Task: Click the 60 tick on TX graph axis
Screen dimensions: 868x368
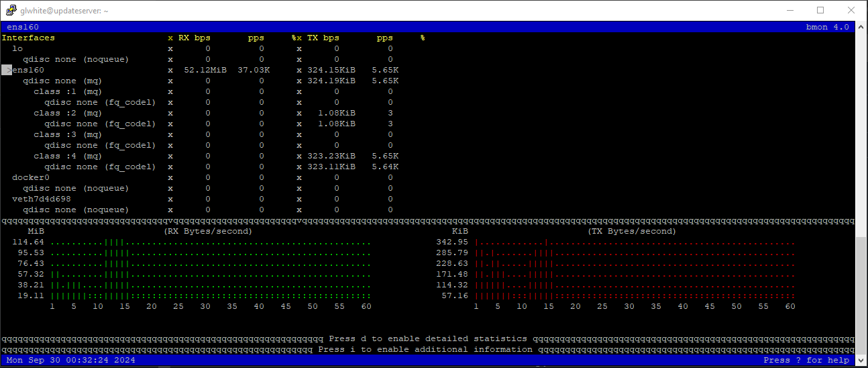Action: (x=790, y=306)
